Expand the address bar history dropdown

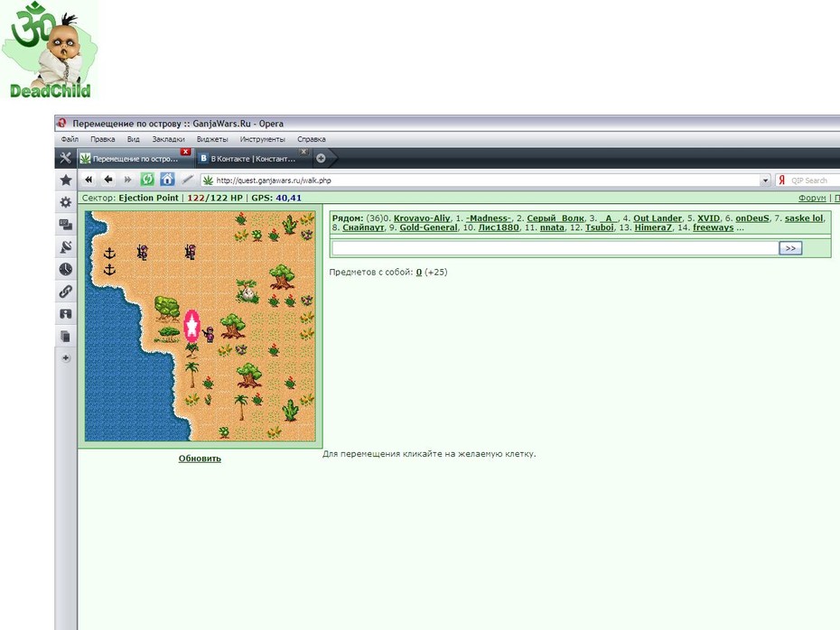coord(765,181)
